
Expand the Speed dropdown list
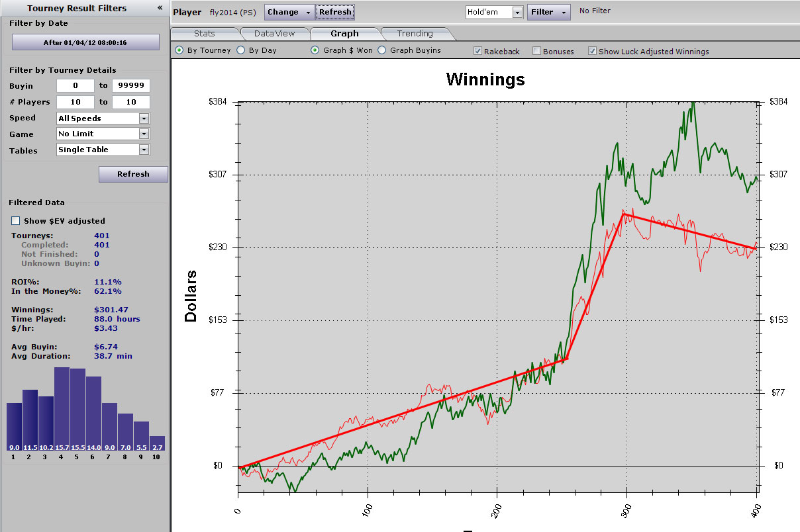click(144, 118)
